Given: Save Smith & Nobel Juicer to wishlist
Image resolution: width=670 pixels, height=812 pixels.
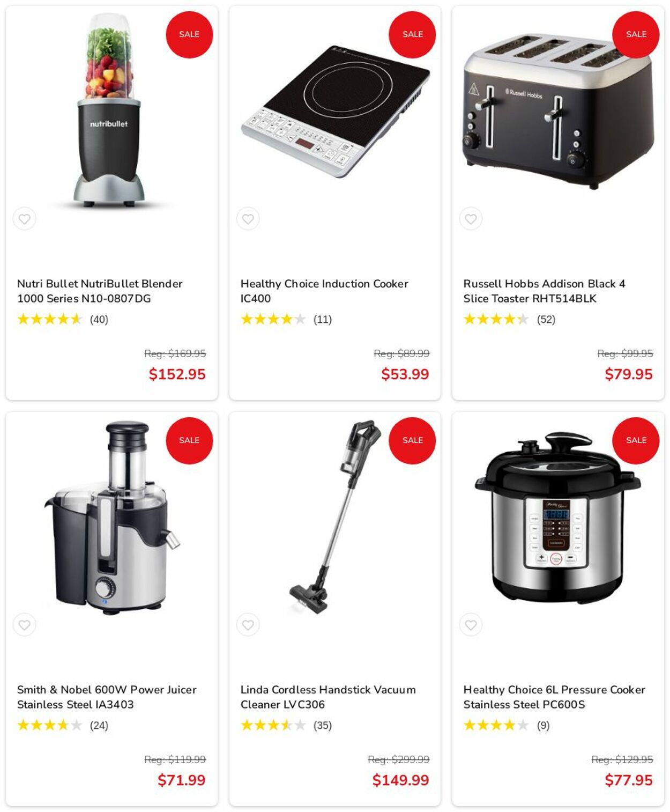Looking at the screenshot, I should click(25, 625).
